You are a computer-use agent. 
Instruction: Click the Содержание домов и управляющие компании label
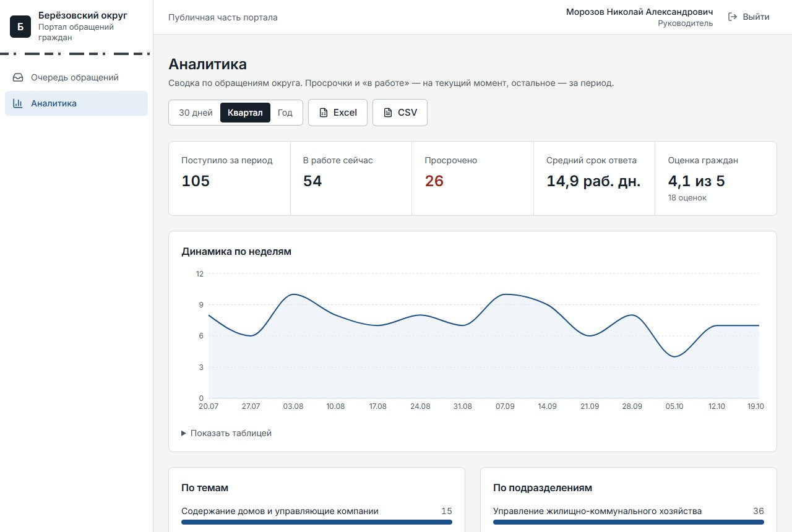[x=280, y=511]
